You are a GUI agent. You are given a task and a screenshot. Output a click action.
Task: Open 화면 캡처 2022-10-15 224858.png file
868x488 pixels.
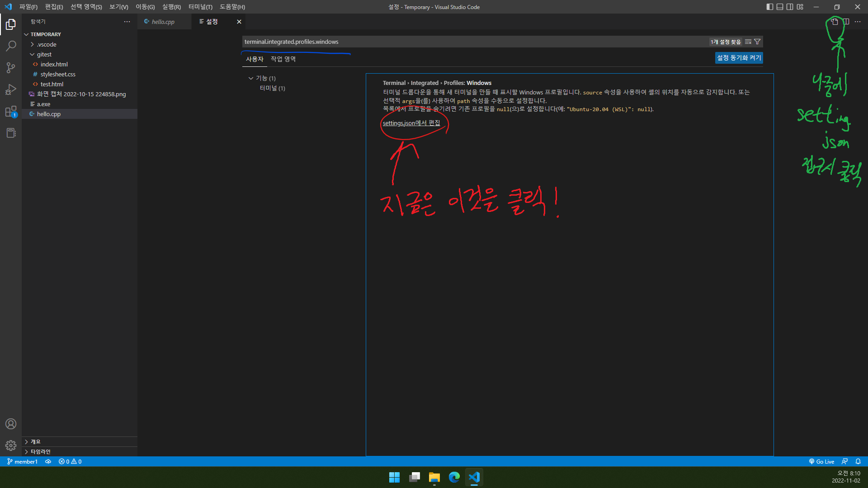pos(80,94)
